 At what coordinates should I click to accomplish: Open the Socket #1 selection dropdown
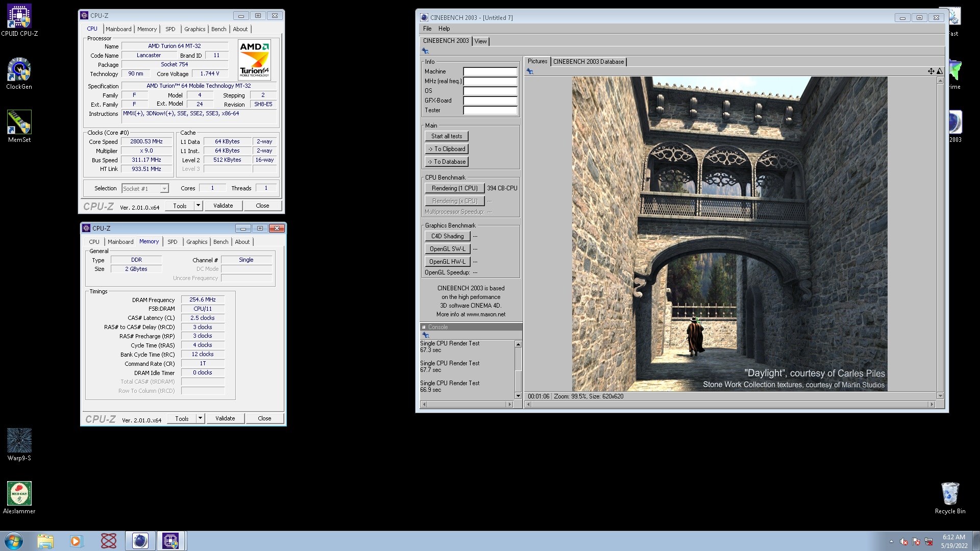click(x=145, y=189)
